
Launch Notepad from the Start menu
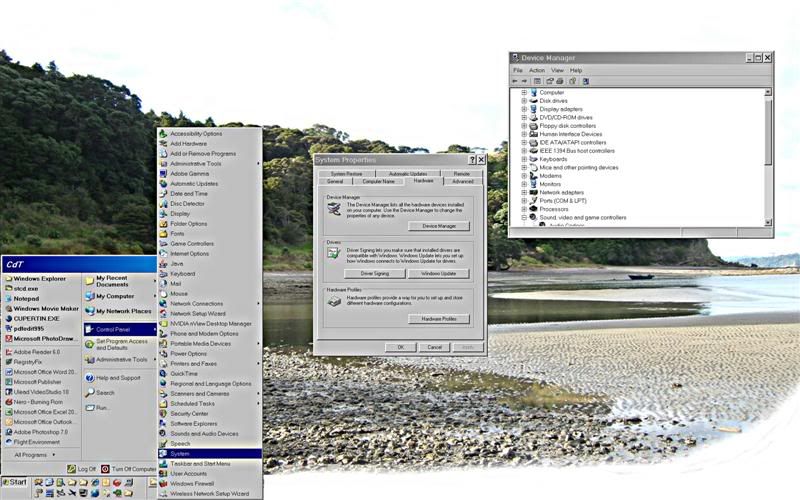click(27, 298)
